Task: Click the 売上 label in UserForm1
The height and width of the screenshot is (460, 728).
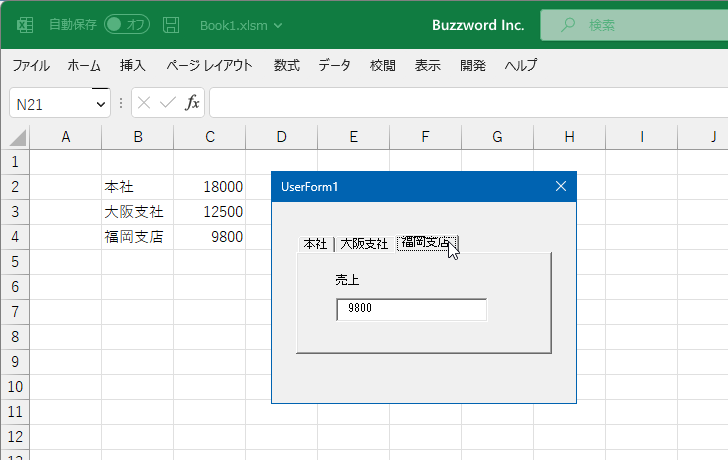Action: 347,280
